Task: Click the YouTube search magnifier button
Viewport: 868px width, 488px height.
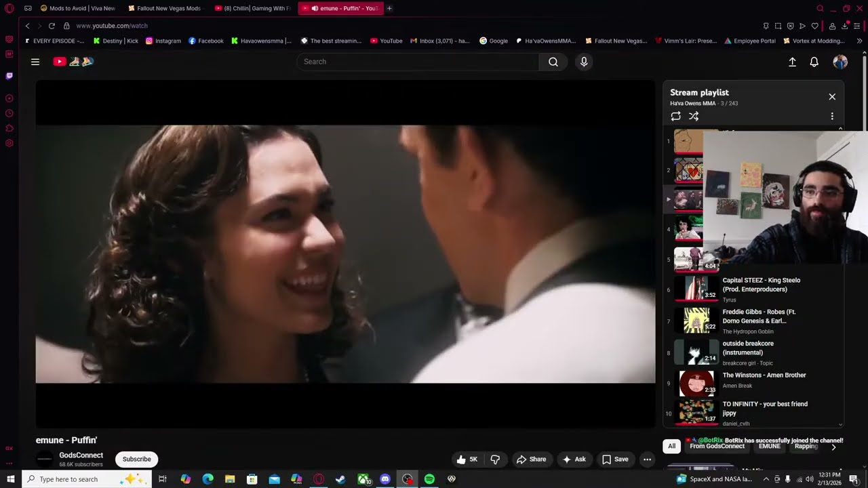Action: click(553, 62)
